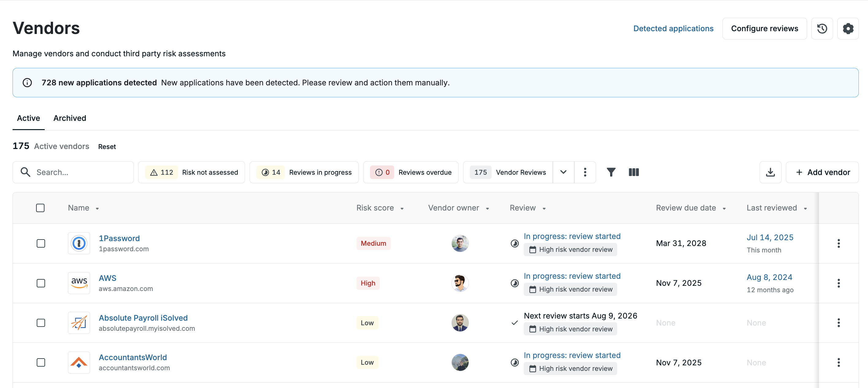This screenshot has width=868, height=388.
Task: Open the Absolute Payroll iSolved link
Action: [x=143, y=318]
